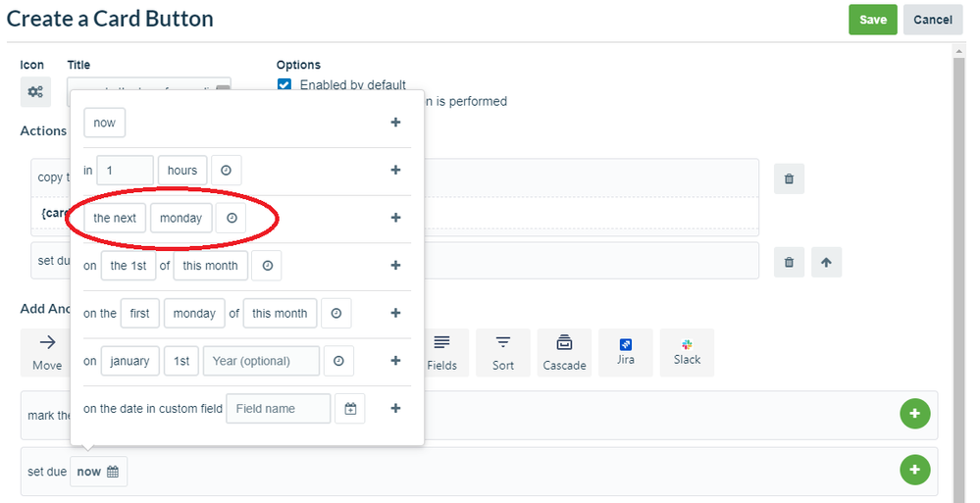This screenshot has height=503, width=980.
Task: Click the gears icon button under Icon
Action: point(35,92)
